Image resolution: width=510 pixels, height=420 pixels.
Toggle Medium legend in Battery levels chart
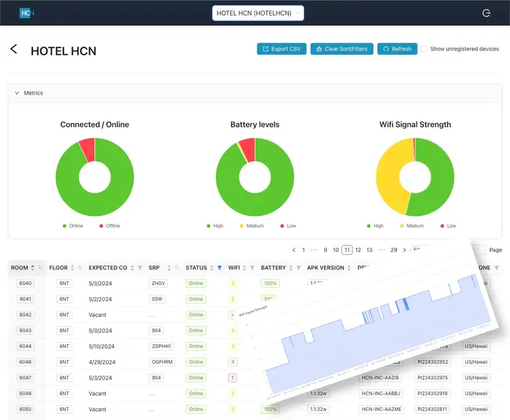coord(252,226)
